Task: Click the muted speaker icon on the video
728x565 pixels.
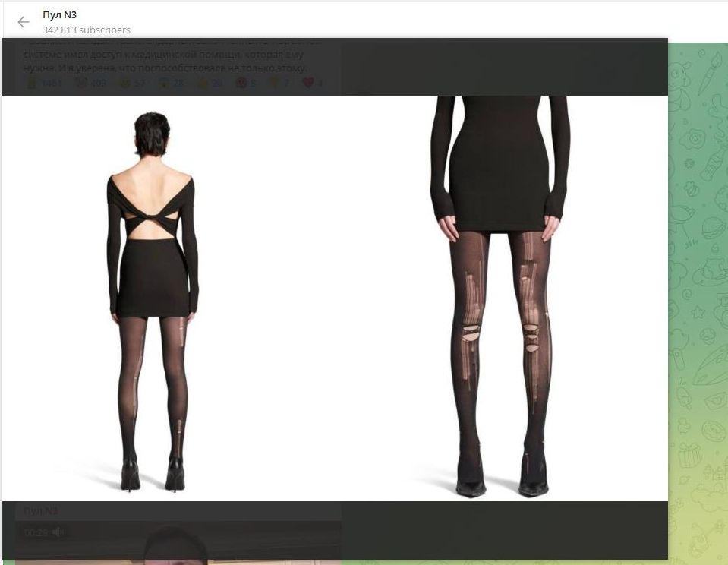Action: tap(58, 532)
